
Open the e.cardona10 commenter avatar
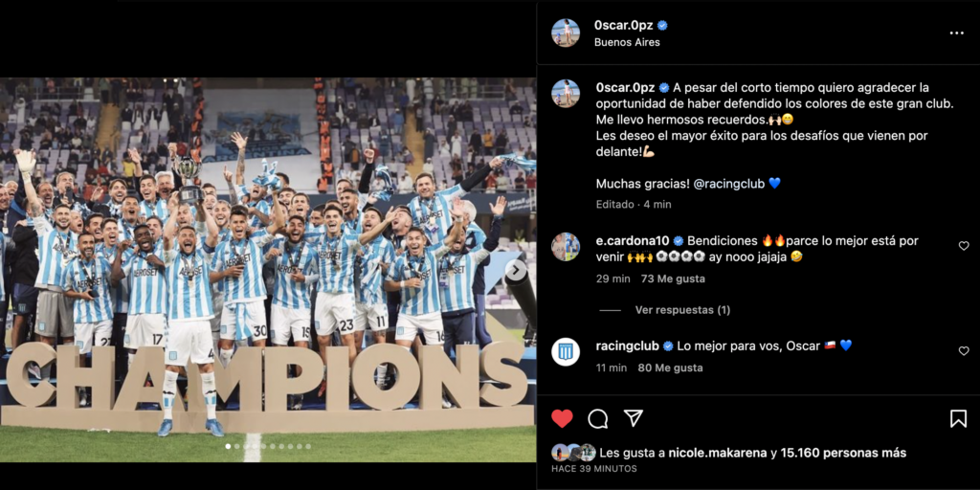point(566,246)
